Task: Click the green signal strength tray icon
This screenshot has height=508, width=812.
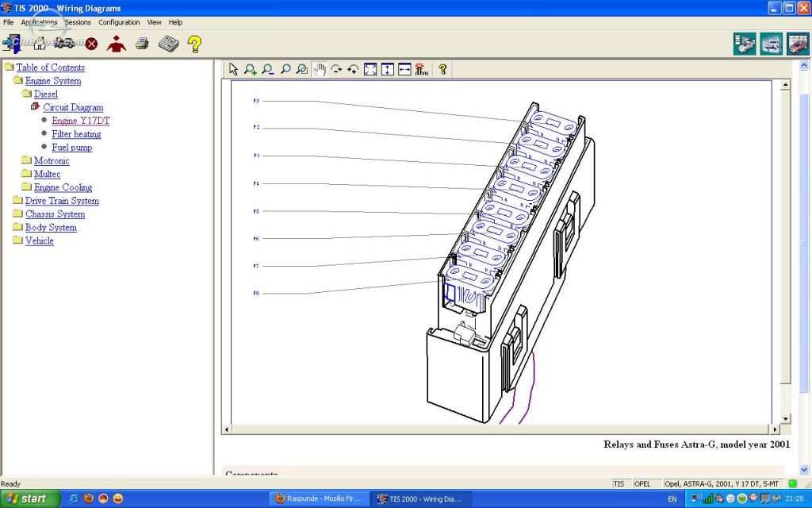Action: (x=708, y=498)
